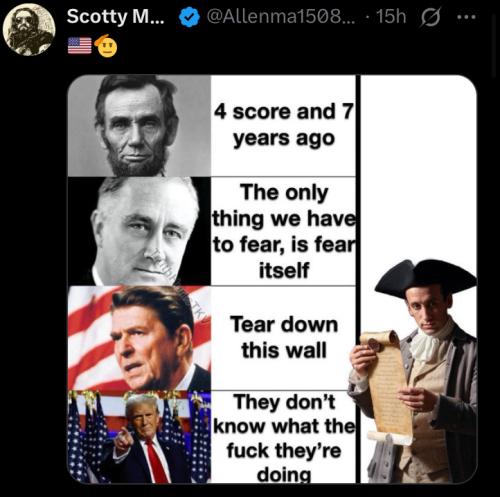The height and width of the screenshot is (497, 500).
Task: Click the blank white area above the colonial figure
Action: pyautogui.click(x=419, y=167)
